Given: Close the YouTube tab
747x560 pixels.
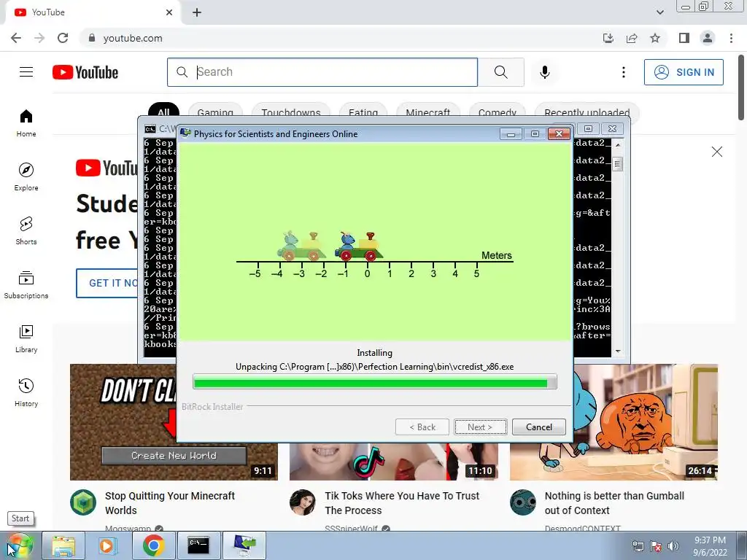Looking at the screenshot, I should (x=169, y=12).
